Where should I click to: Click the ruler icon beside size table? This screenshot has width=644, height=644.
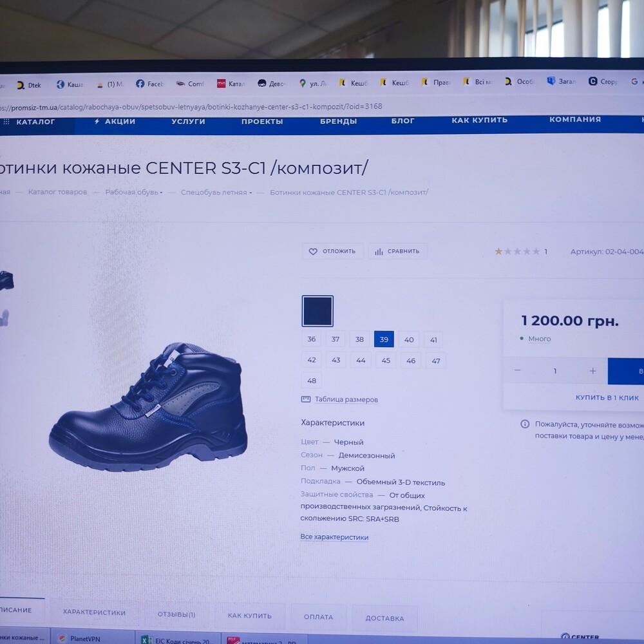click(x=306, y=399)
